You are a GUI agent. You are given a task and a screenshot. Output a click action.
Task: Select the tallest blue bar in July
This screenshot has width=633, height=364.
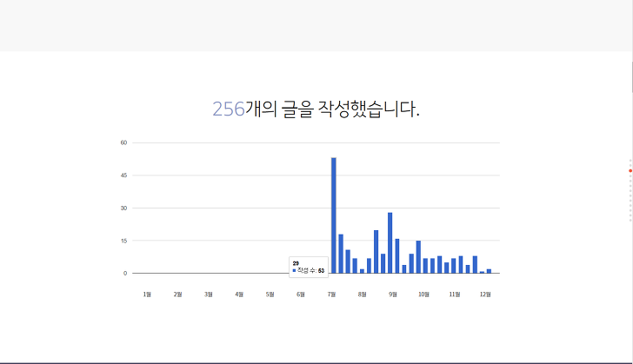(x=334, y=215)
